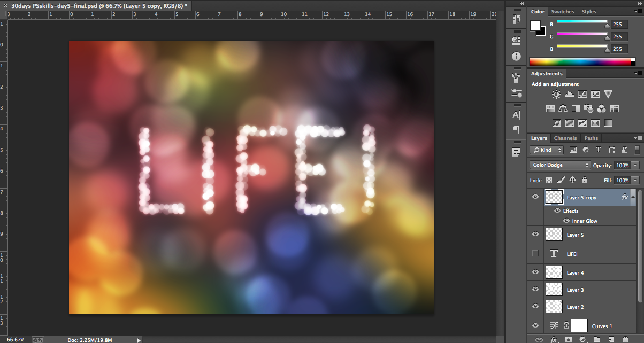Create a new group folder icon
This screenshot has height=343, width=644.
[597, 339]
